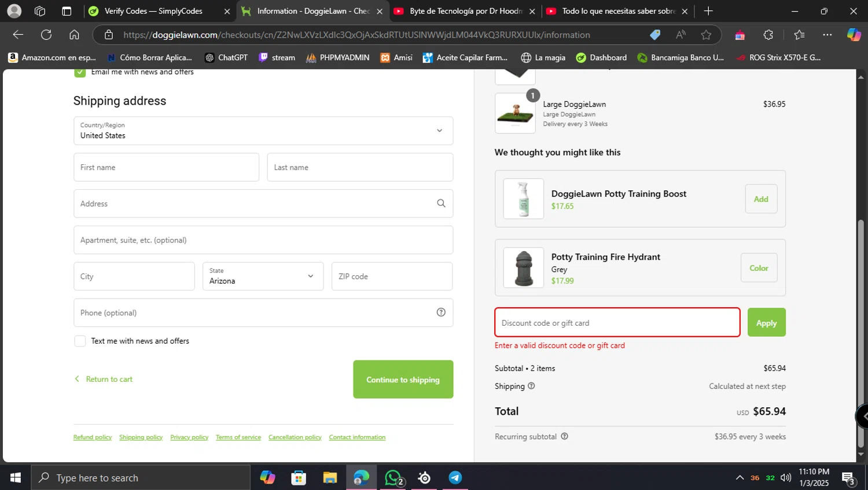Screen dimensions: 868x490
Task: Click the Windows Start button
Action: [x=16, y=478]
